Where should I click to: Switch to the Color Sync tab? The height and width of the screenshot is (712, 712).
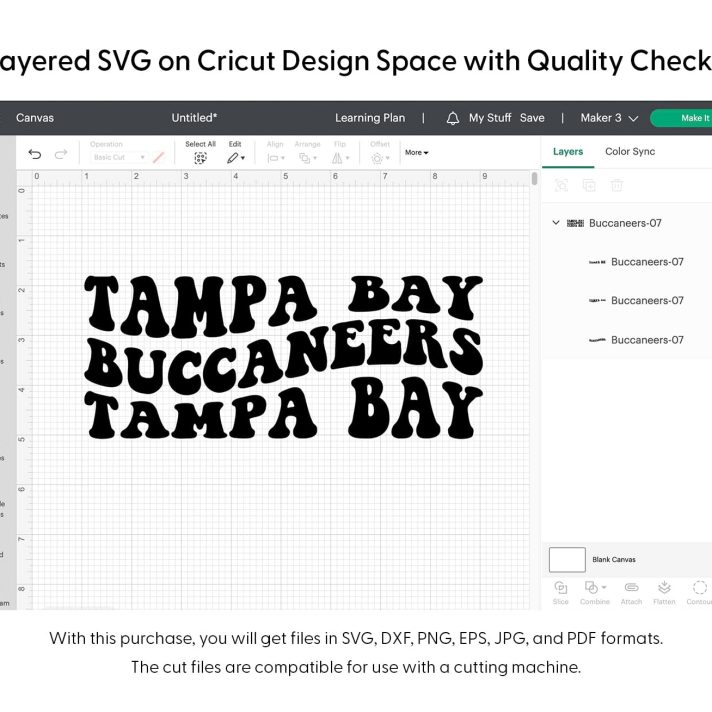click(630, 152)
